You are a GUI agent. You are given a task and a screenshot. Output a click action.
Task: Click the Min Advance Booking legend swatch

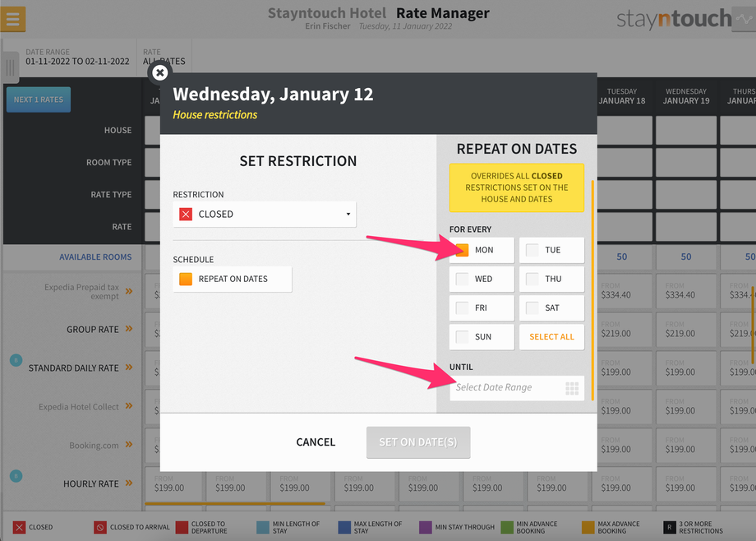click(x=507, y=527)
